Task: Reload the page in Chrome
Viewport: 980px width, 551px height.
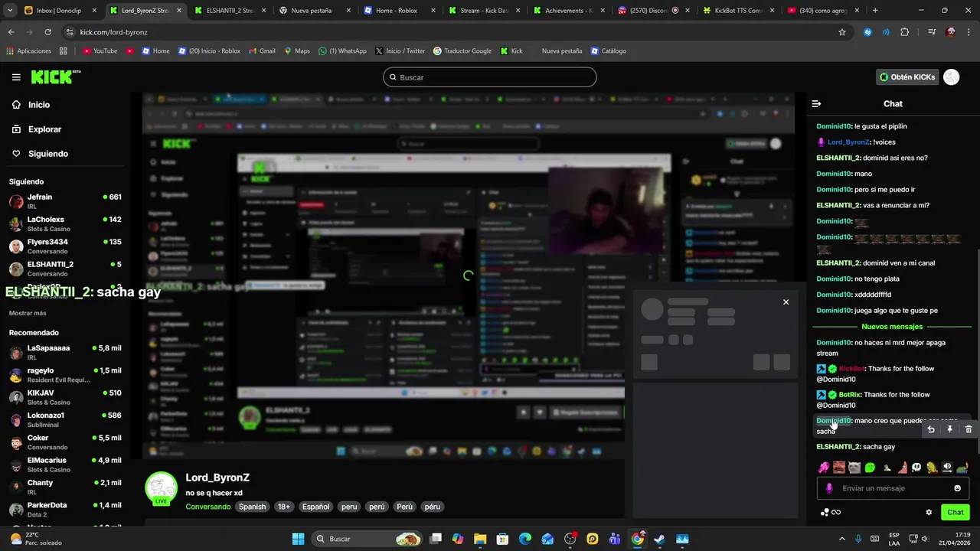Action: pos(47,32)
